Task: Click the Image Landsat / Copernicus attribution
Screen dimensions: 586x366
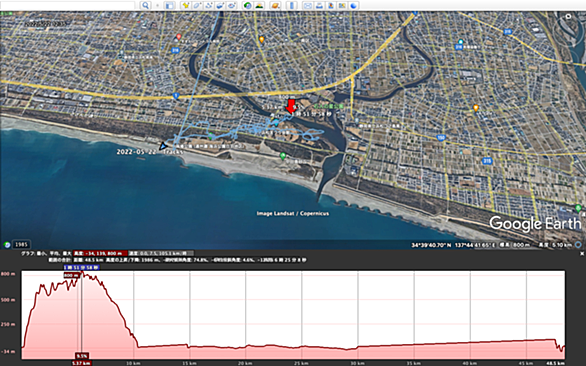Action: click(x=293, y=213)
